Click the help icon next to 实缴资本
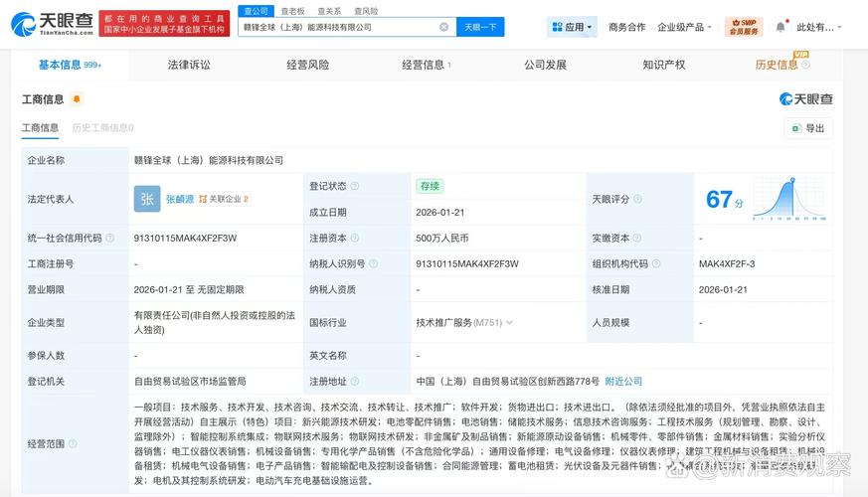The image size is (868, 497). (637, 238)
